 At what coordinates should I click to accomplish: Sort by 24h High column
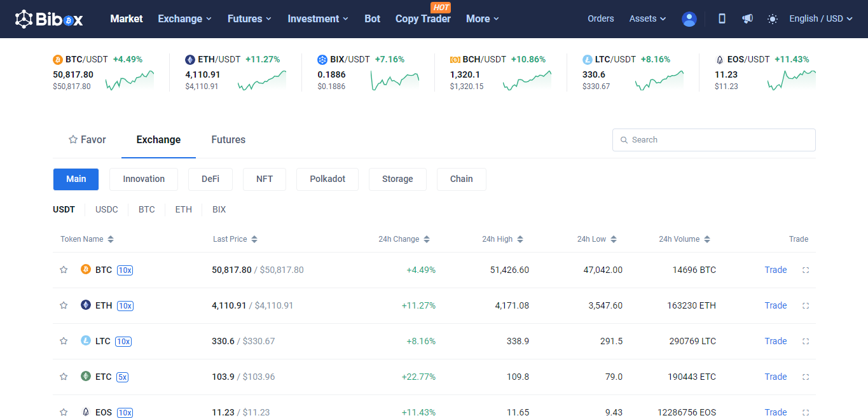(503, 239)
